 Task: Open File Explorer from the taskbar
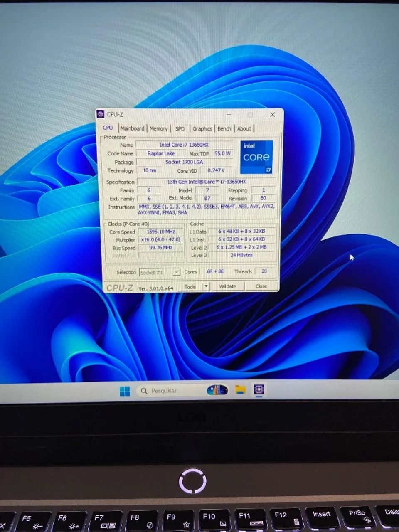(240, 390)
